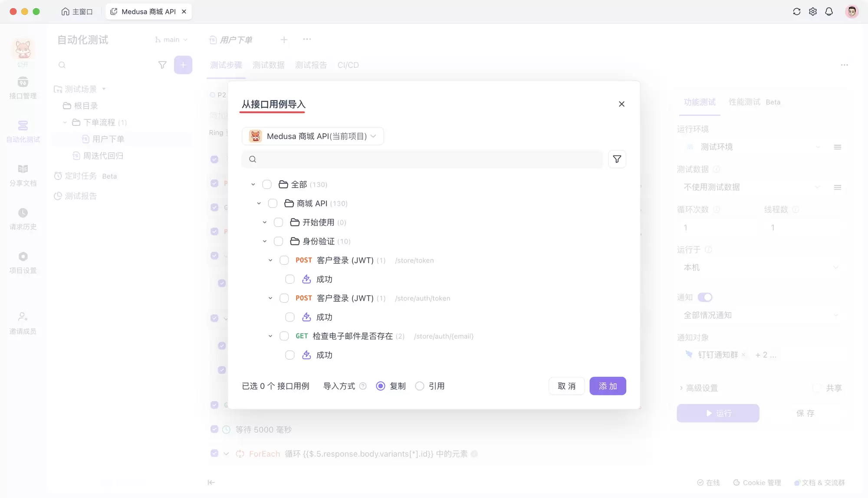This screenshot has width=868, height=498.
Task: Switch to 性能测试 Beta tab
Action: point(754,102)
